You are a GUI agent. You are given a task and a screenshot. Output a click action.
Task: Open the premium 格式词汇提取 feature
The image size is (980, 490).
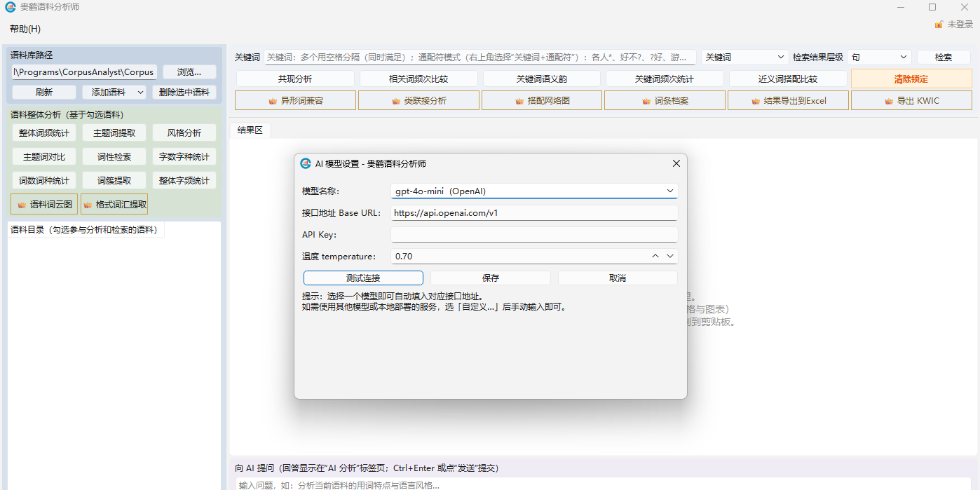[x=114, y=205]
